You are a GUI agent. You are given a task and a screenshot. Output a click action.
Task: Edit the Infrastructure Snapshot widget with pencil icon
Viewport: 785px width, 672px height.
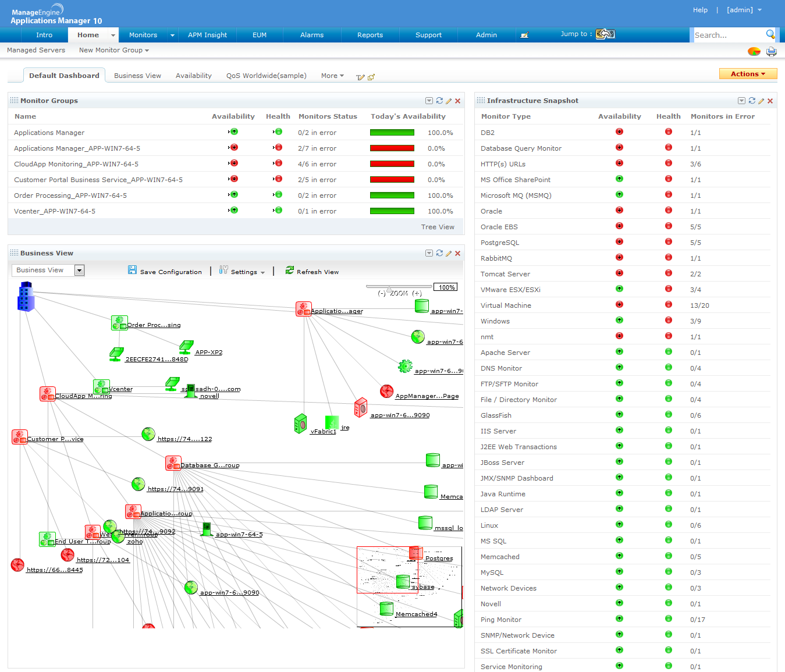click(x=761, y=101)
